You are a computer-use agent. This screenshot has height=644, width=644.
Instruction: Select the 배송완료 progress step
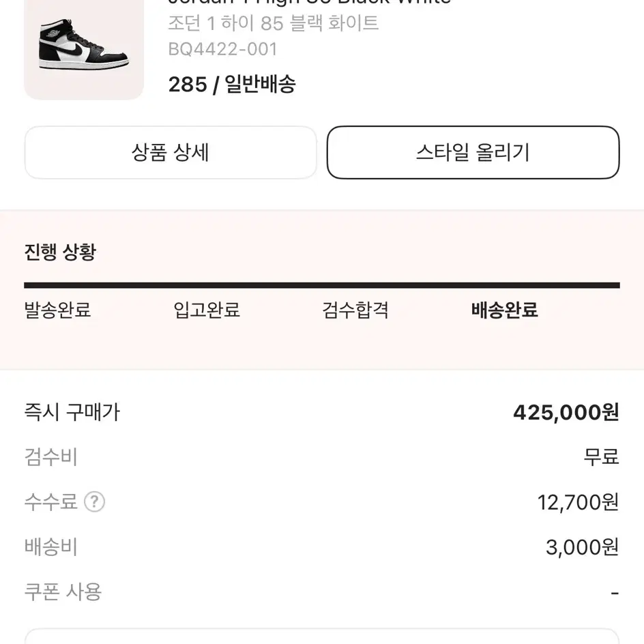(x=504, y=310)
